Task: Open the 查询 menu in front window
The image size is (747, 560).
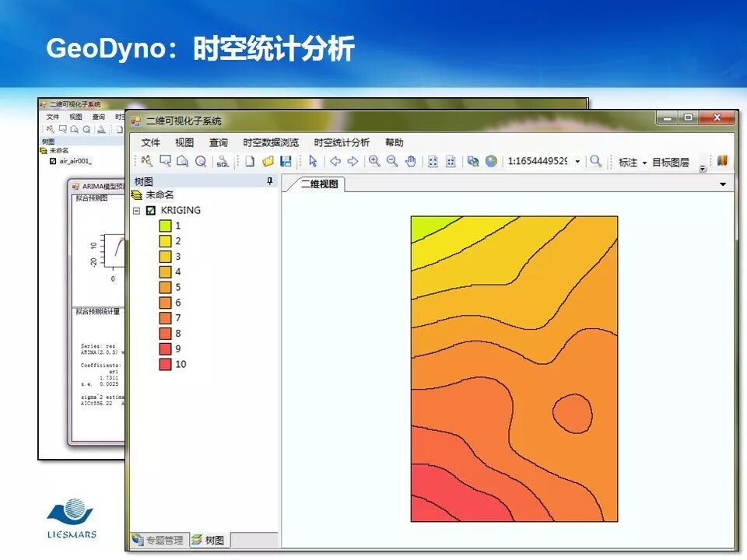Action: [218, 142]
